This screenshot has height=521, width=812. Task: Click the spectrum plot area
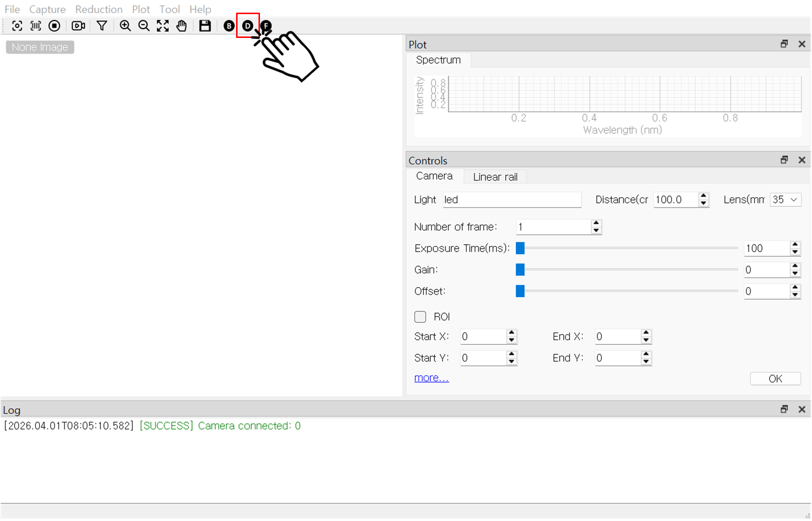click(625, 94)
